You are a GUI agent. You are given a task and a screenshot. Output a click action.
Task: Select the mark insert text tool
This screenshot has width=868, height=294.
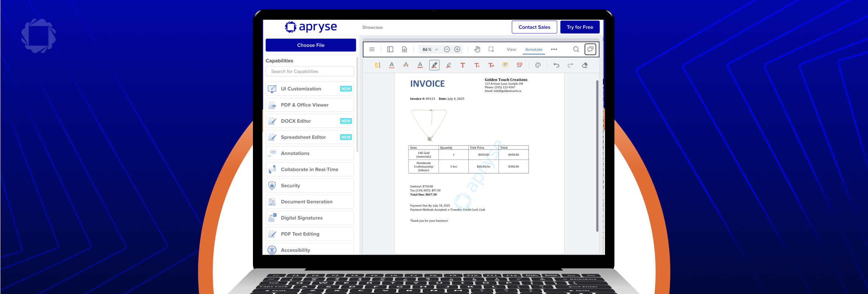477,65
